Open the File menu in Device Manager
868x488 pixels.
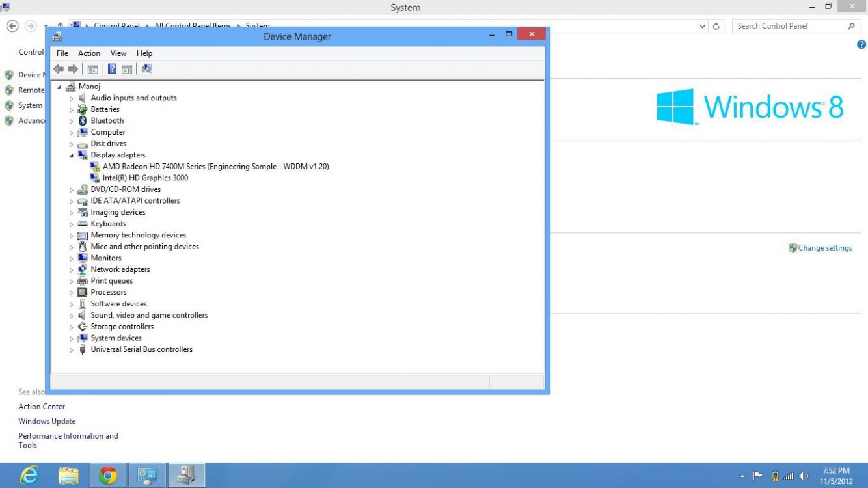[x=62, y=53]
